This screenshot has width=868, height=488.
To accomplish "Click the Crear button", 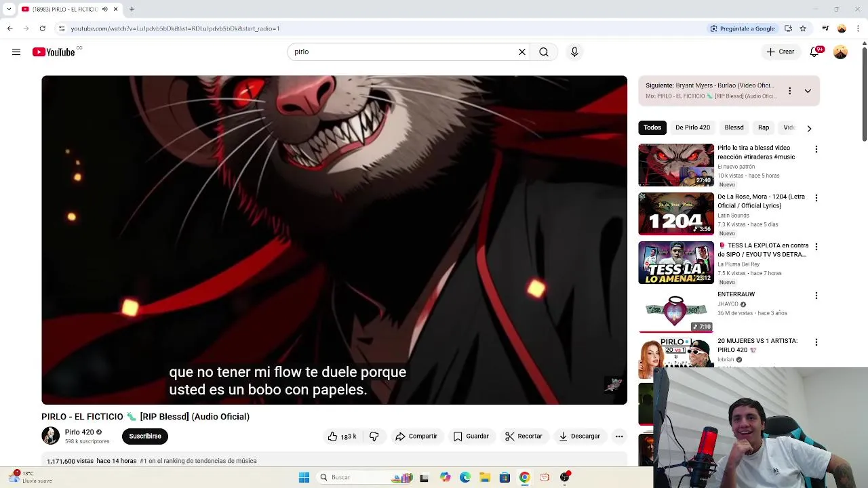I will (x=781, y=52).
